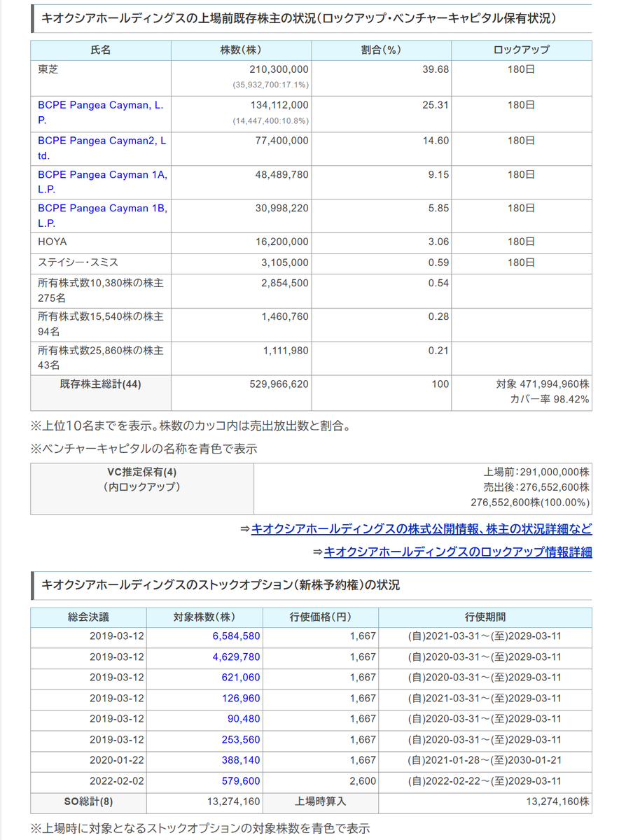Viewport: 619px width, 840px height.
Task: Click the 対象株数(株) column header
Action: [204, 617]
